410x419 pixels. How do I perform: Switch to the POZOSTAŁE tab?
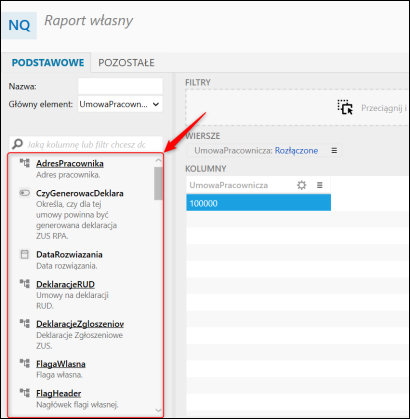click(x=126, y=63)
